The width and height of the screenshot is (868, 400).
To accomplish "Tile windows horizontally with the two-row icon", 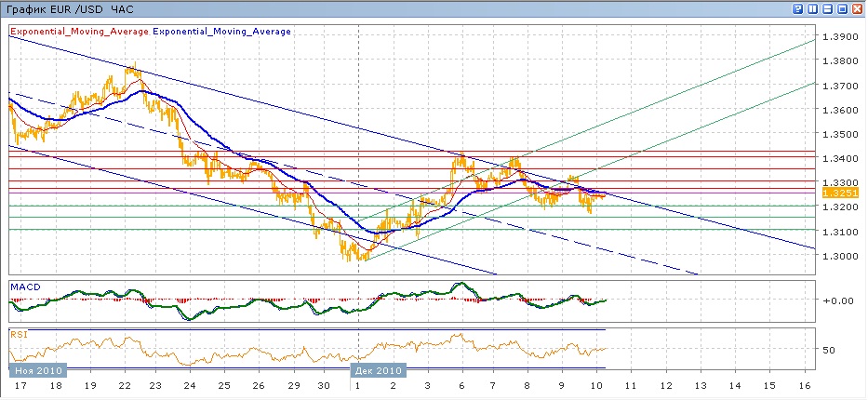I will pyautogui.click(x=828, y=9).
